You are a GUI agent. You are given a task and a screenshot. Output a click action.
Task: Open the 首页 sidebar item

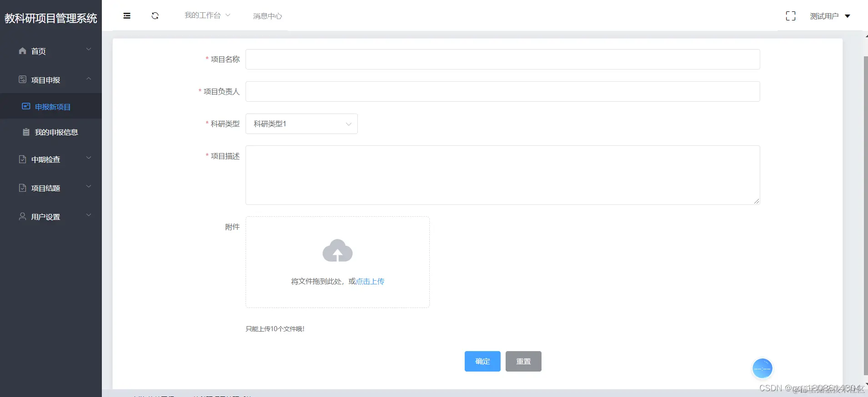coord(51,51)
